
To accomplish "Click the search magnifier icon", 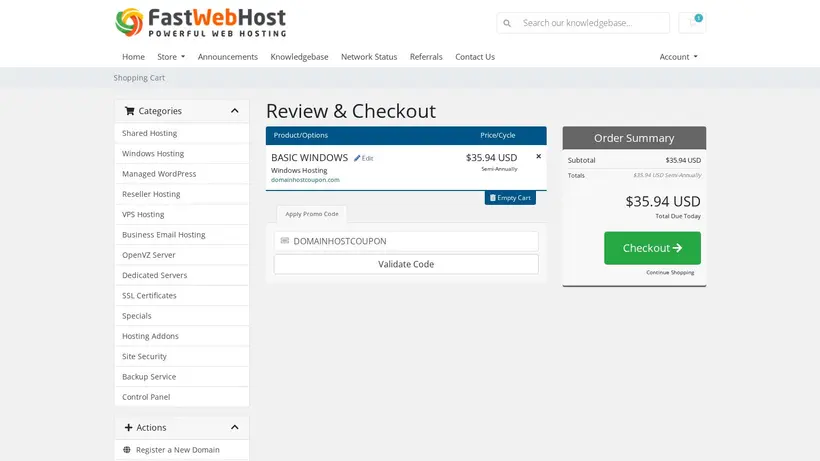I will [507, 23].
